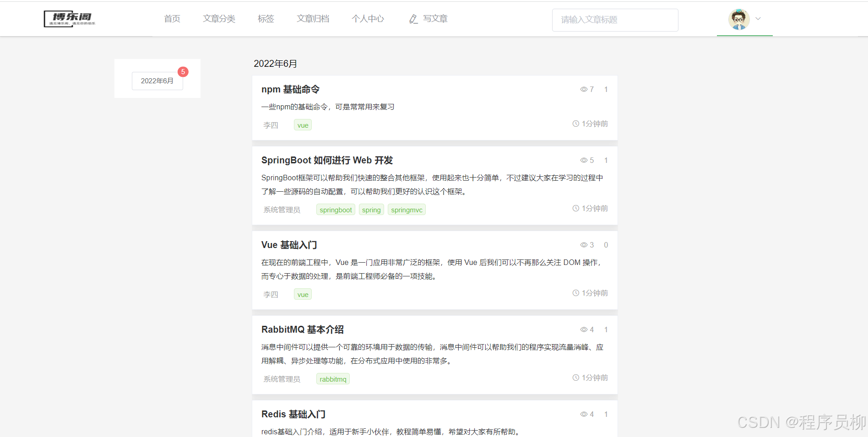The width and height of the screenshot is (868, 437).
Task: Select the springboot tag chip
Action: (336, 210)
